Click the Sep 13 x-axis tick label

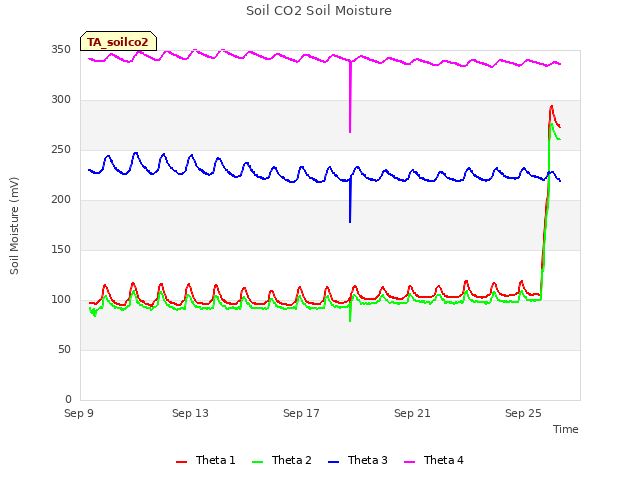[x=190, y=413]
